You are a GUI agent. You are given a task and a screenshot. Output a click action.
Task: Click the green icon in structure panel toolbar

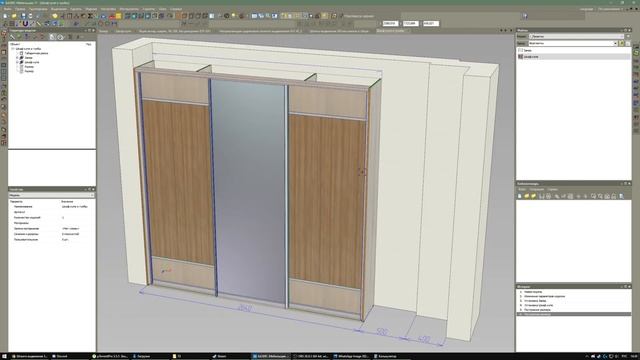click(19, 37)
